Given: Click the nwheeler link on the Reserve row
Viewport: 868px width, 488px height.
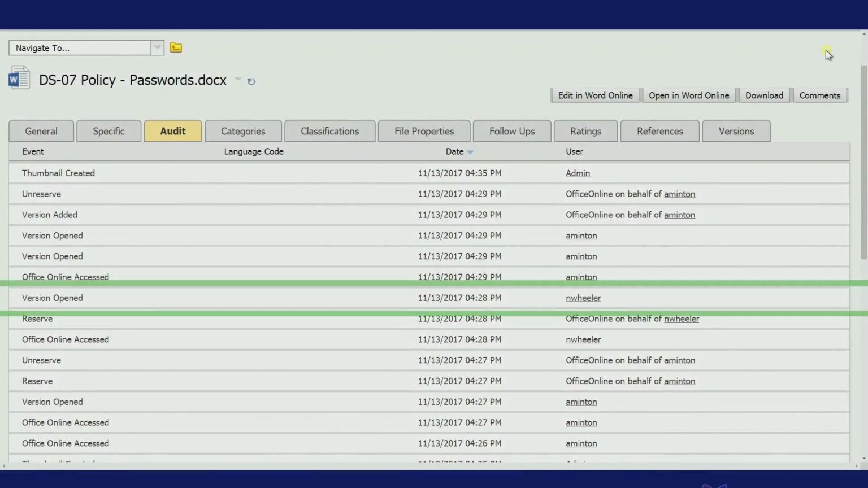Looking at the screenshot, I should click(x=681, y=319).
